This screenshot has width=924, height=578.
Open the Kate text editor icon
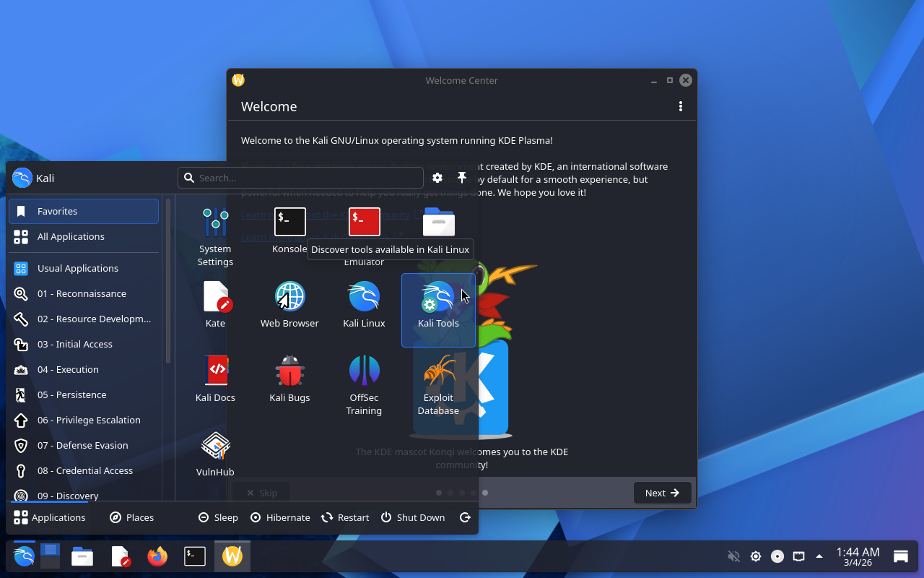click(x=215, y=304)
